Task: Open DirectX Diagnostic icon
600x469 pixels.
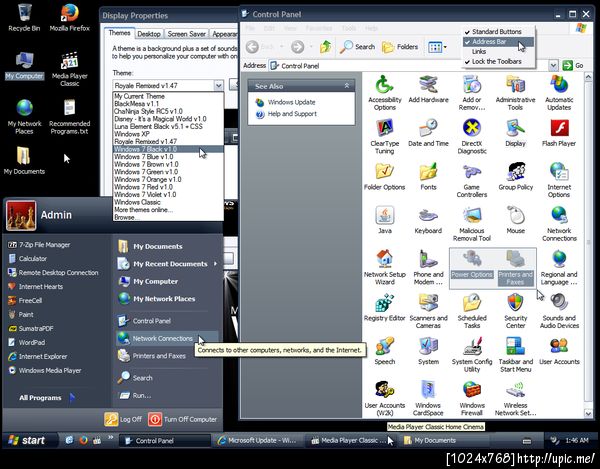Action: [x=472, y=137]
